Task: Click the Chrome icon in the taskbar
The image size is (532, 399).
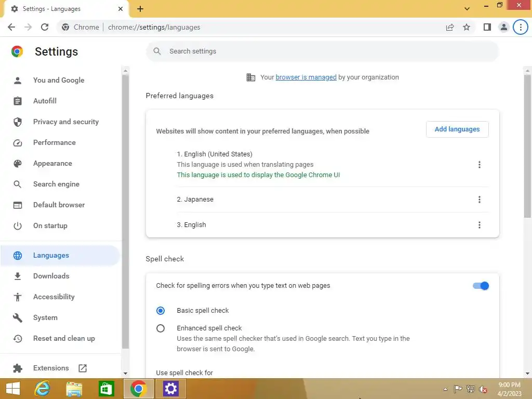Action: (138, 389)
